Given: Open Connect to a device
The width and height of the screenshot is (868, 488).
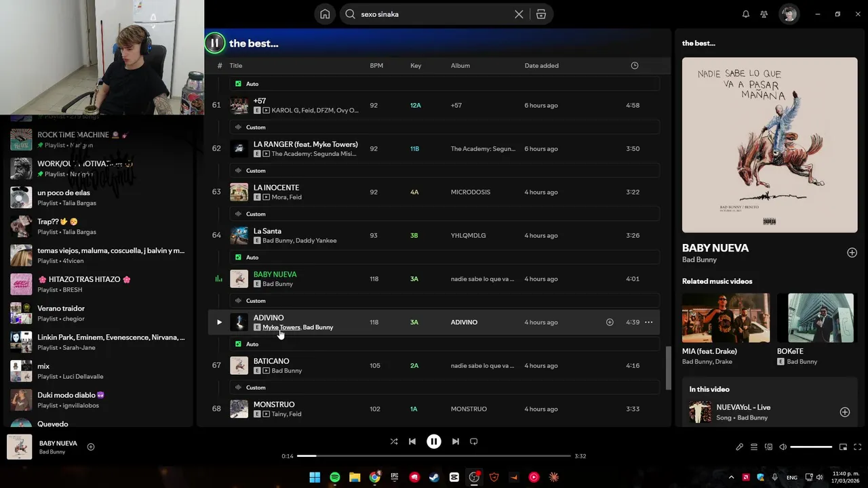Looking at the screenshot, I should (x=768, y=447).
